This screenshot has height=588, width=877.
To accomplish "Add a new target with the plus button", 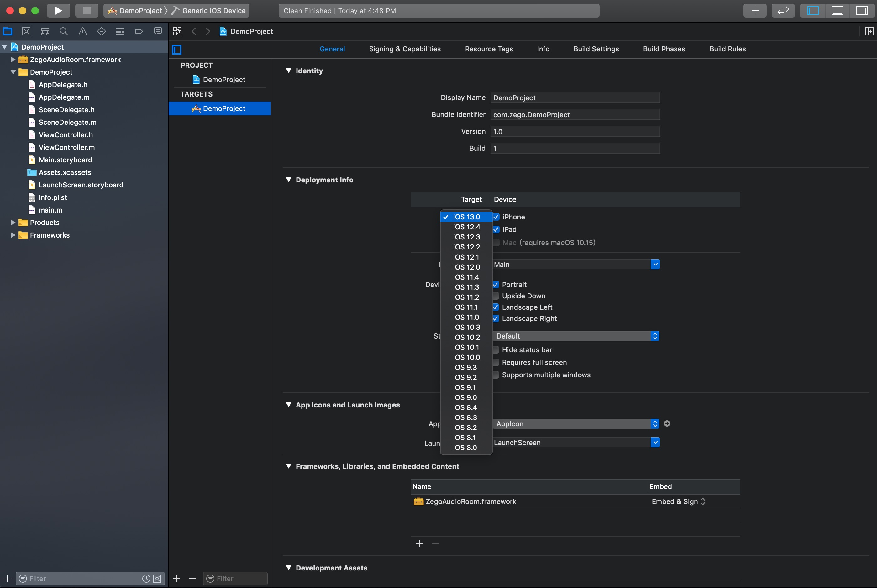I will click(x=176, y=579).
